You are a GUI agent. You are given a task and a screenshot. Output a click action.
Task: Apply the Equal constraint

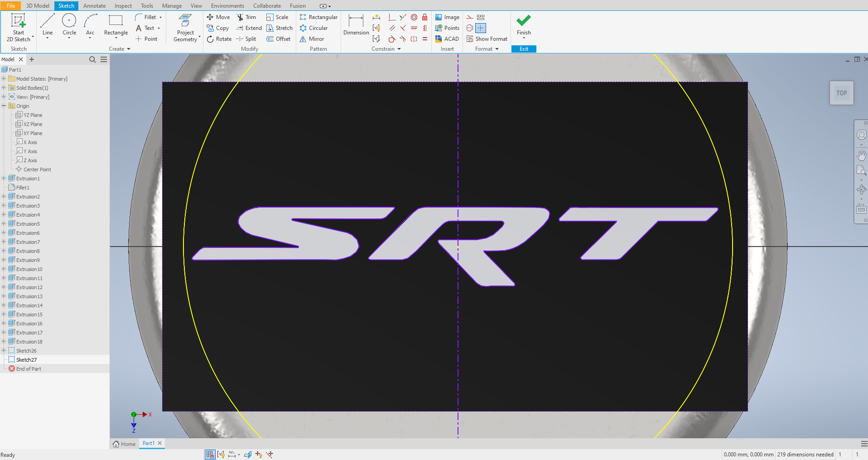click(x=424, y=39)
